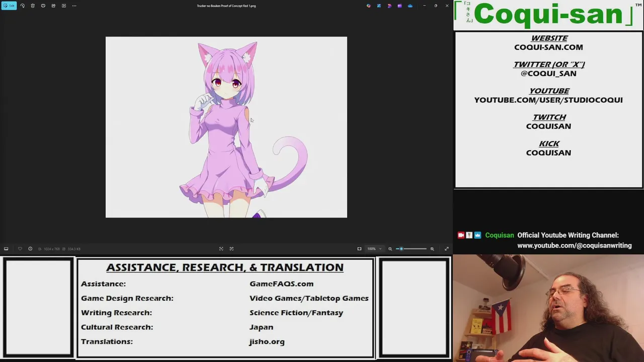The width and height of the screenshot is (644, 362).
Task: Click the red camera icon beside Coquisan
Action: [x=461, y=235]
